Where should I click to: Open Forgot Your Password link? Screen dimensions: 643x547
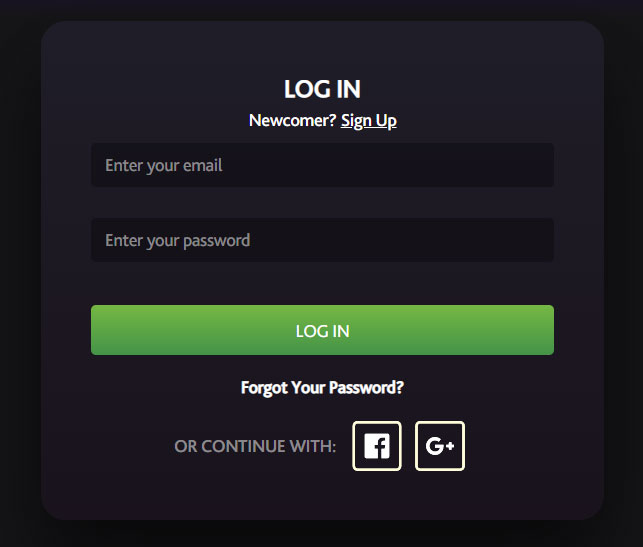coord(322,387)
